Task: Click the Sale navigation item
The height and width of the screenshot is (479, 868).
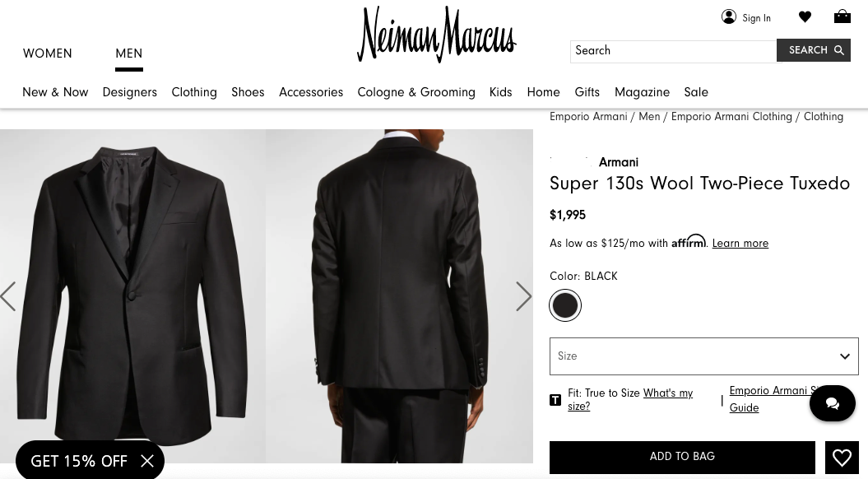Action: [x=696, y=93]
